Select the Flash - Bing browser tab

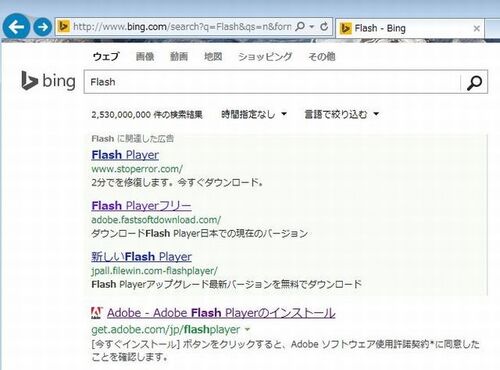(410, 28)
